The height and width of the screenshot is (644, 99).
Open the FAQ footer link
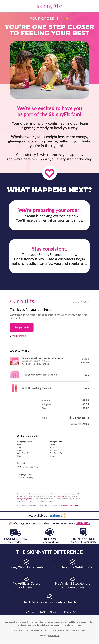click(x=42, y=612)
